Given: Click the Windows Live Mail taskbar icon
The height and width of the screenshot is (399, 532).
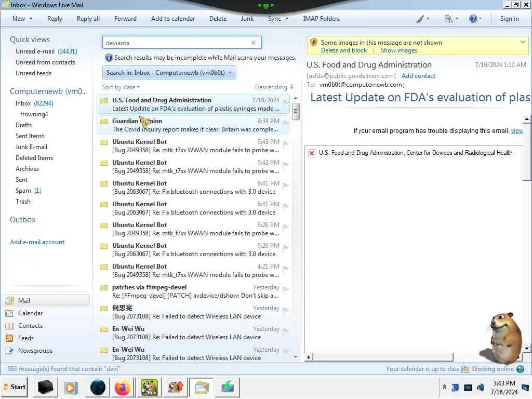Looking at the screenshot, I should pos(202,388).
